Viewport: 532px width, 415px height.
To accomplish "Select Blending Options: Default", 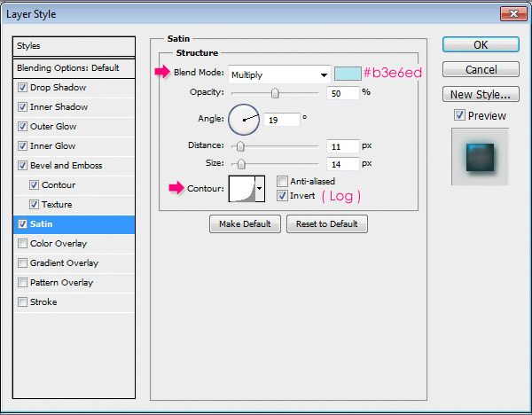I will tap(74, 68).
